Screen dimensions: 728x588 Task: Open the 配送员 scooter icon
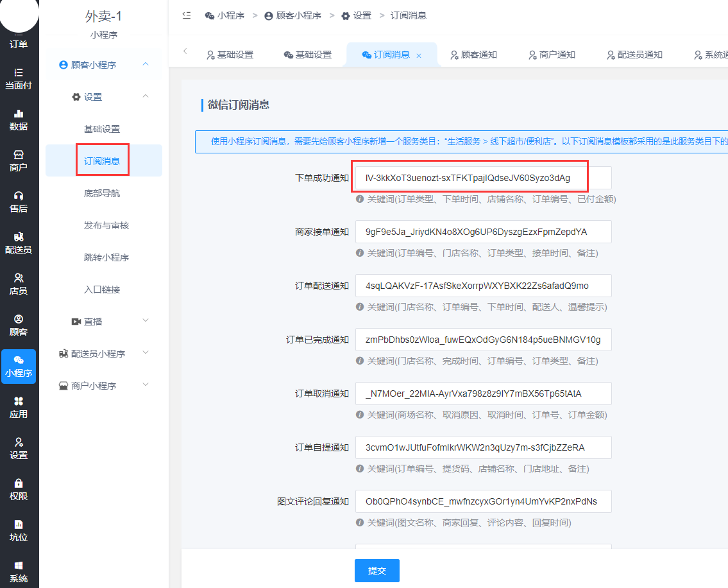click(19, 243)
